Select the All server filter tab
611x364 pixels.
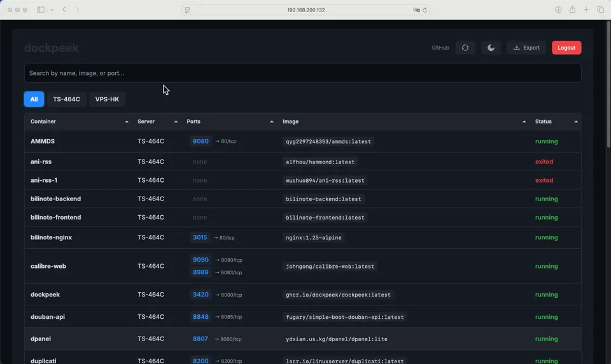click(x=34, y=99)
